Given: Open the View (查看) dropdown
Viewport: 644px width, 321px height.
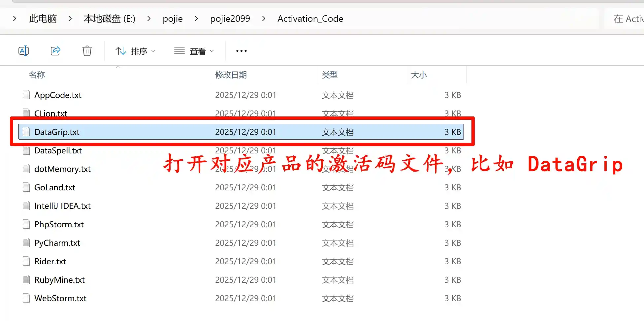Looking at the screenshot, I should click(x=194, y=51).
